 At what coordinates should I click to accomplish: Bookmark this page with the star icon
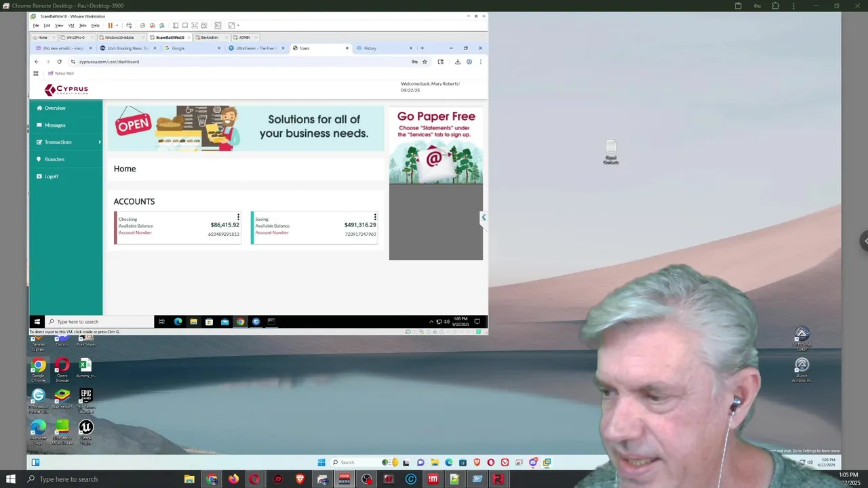click(425, 62)
